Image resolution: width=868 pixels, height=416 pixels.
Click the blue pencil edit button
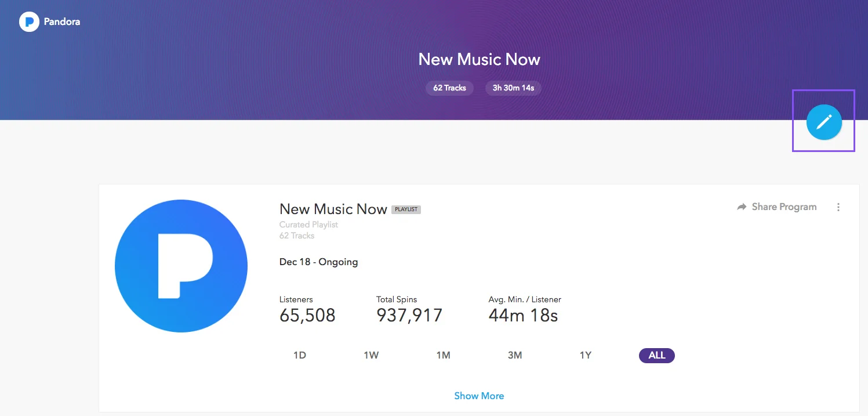(x=824, y=122)
